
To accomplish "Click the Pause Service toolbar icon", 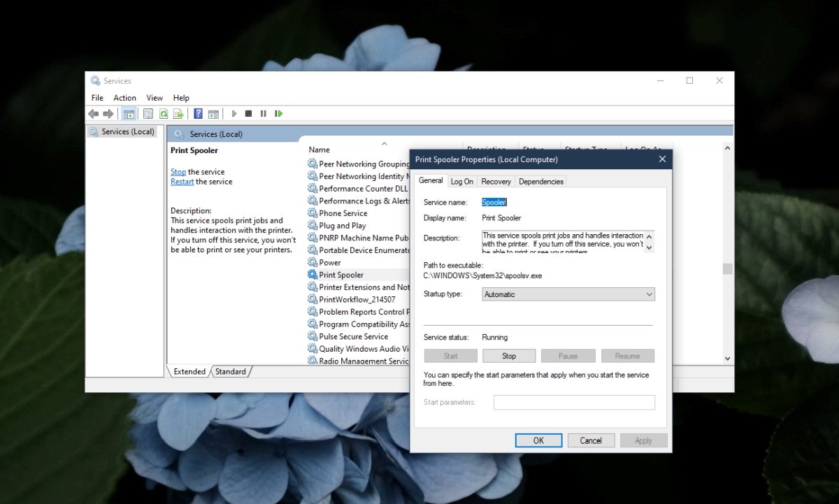I will click(264, 113).
